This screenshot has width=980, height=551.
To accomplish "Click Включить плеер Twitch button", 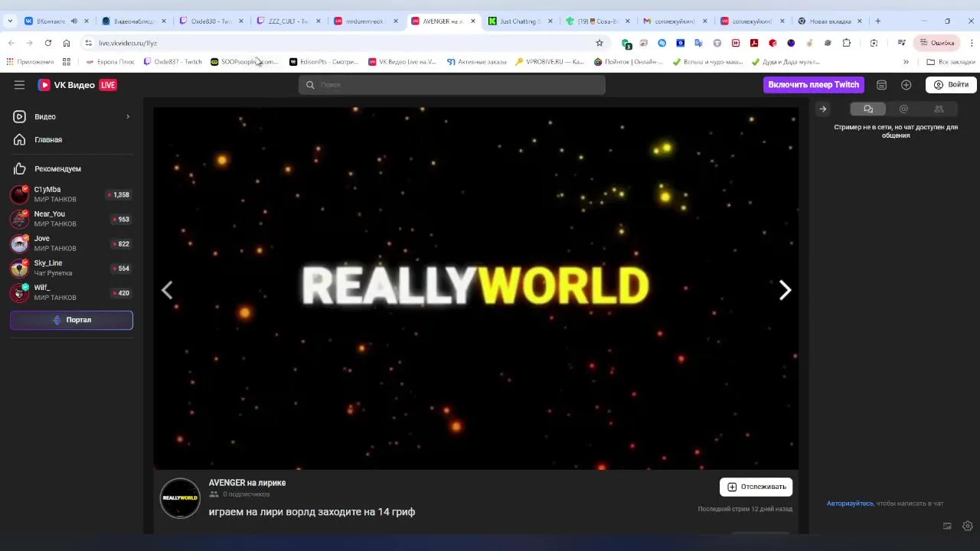I will tap(814, 85).
